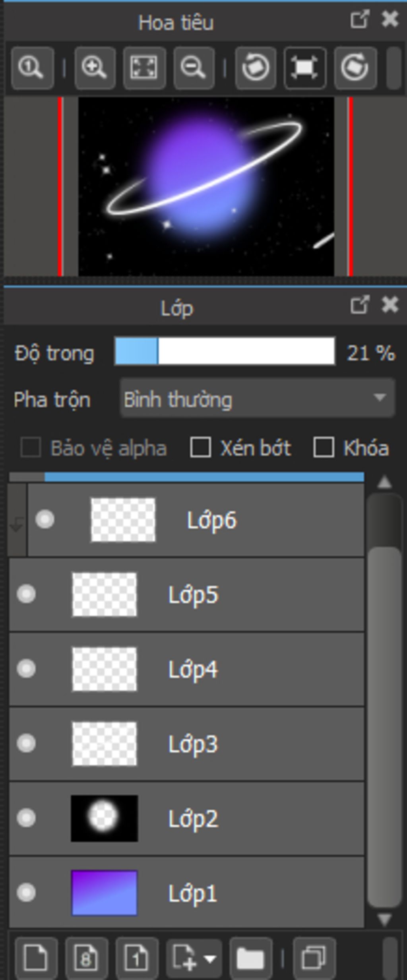
Task: Reset navigator zoom to 100%
Action: point(33,68)
